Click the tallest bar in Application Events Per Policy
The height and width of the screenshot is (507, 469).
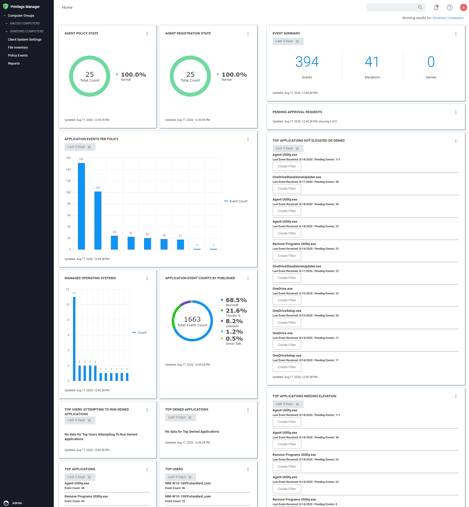click(81, 206)
